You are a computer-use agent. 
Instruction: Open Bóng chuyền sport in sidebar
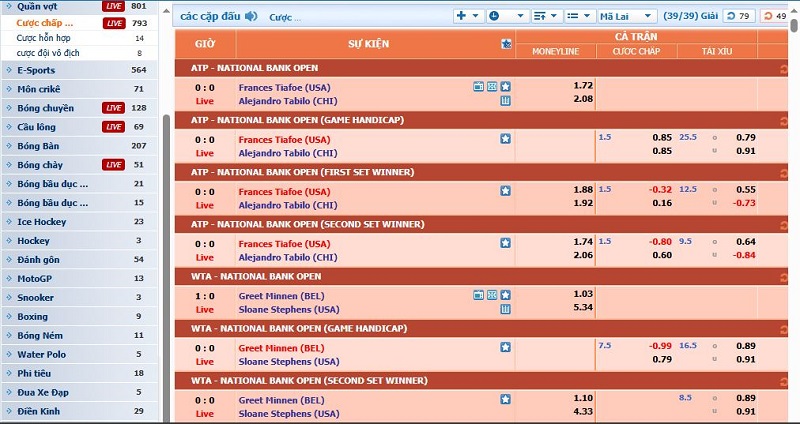(45, 108)
